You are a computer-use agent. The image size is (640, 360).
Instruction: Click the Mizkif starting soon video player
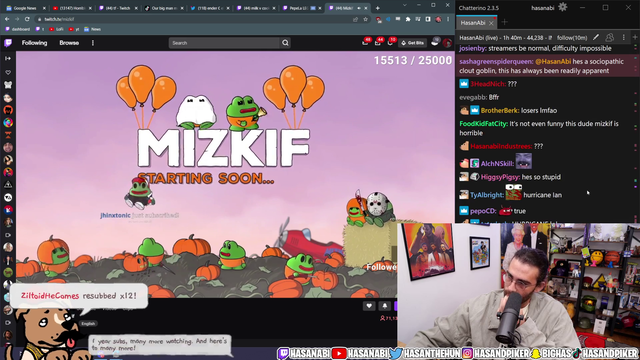tap(235, 174)
